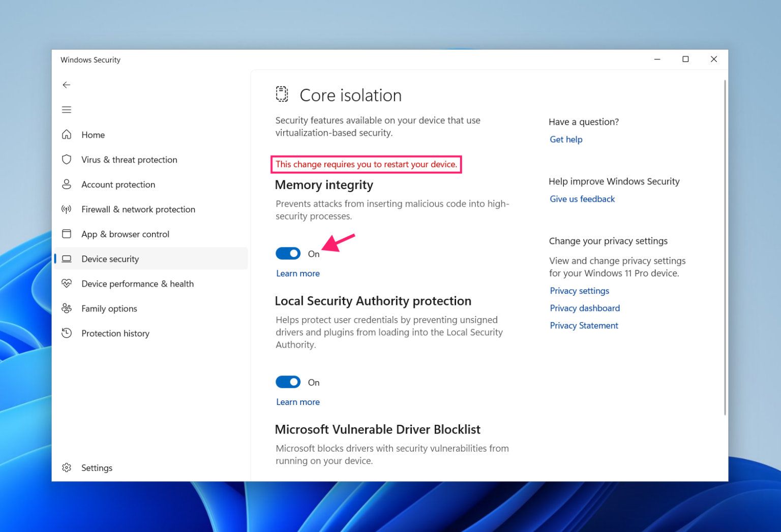The height and width of the screenshot is (532, 781).
Task: Click the Family options people icon
Action: click(x=67, y=308)
